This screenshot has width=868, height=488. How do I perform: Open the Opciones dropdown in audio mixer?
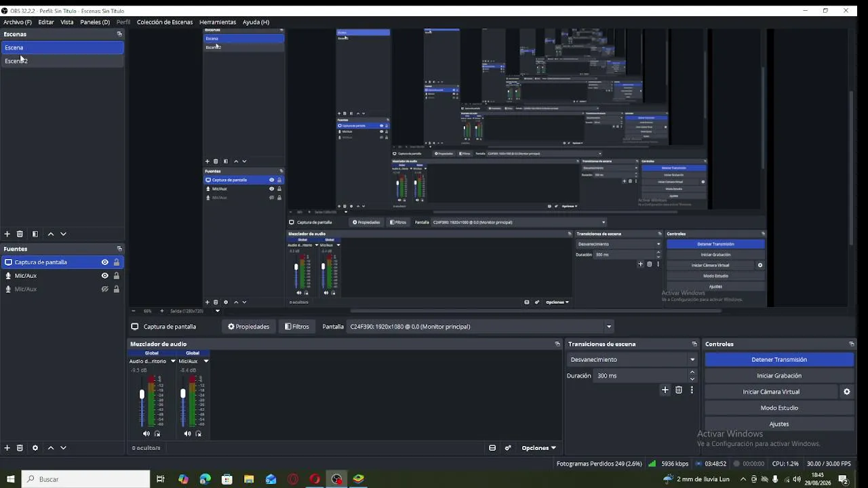(539, 448)
